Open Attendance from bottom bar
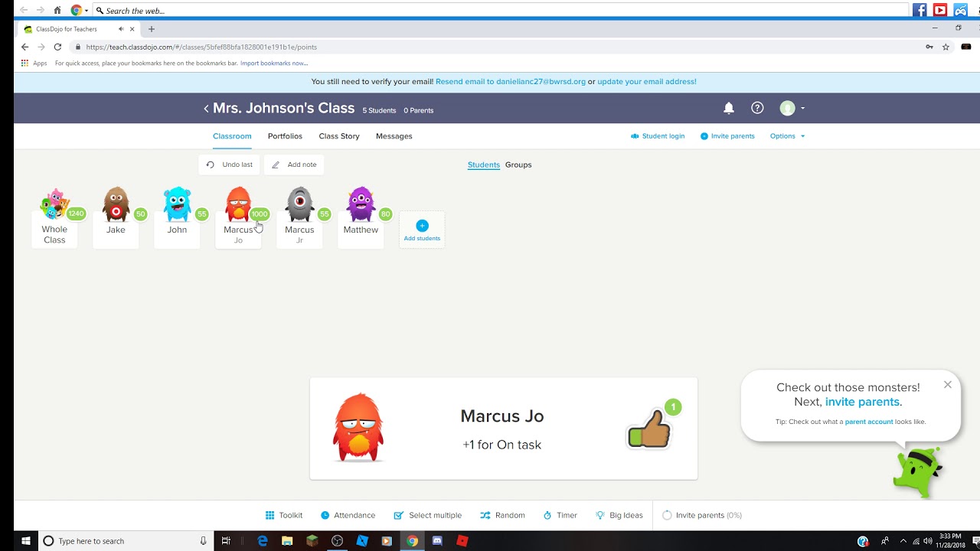Image resolution: width=980 pixels, height=551 pixels. (x=348, y=515)
